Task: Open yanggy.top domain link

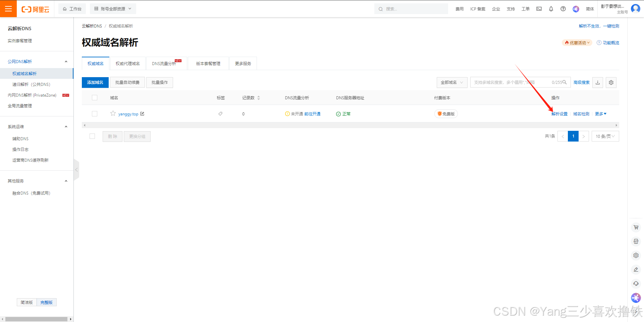Action: [128, 114]
